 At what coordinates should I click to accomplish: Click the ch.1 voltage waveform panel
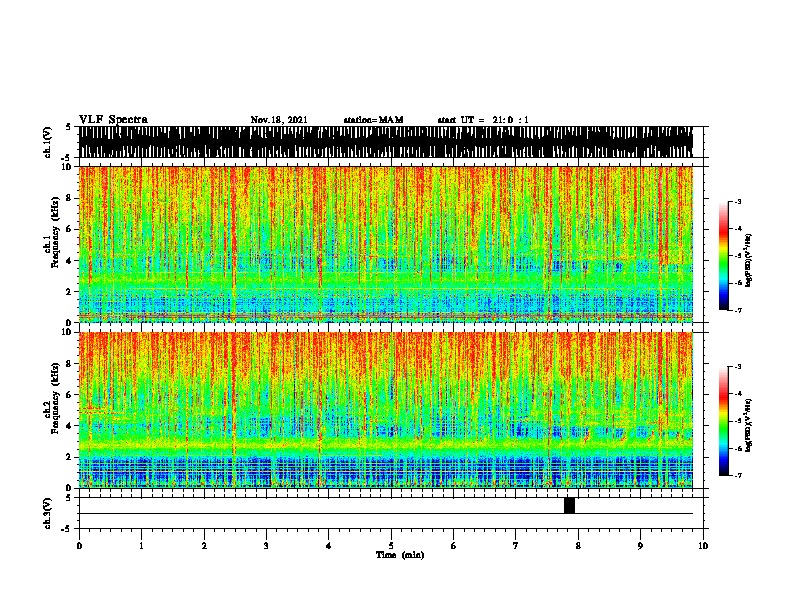386,142
